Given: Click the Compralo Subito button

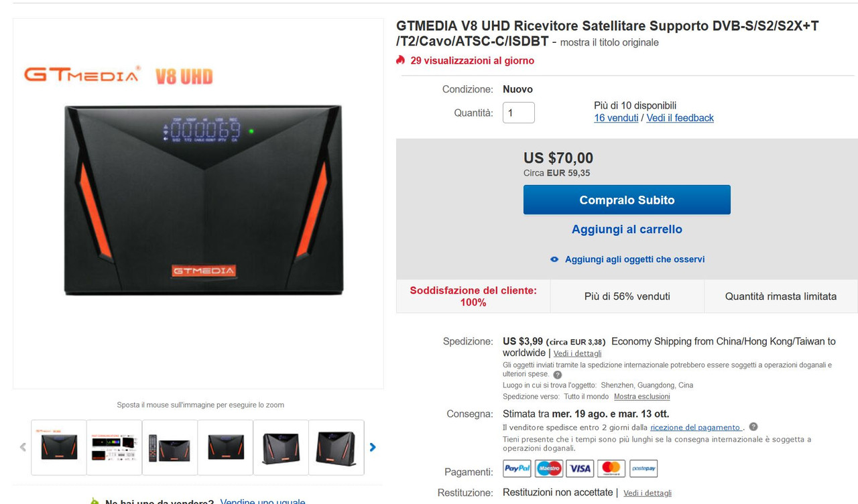Looking at the screenshot, I should click(x=627, y=200).
